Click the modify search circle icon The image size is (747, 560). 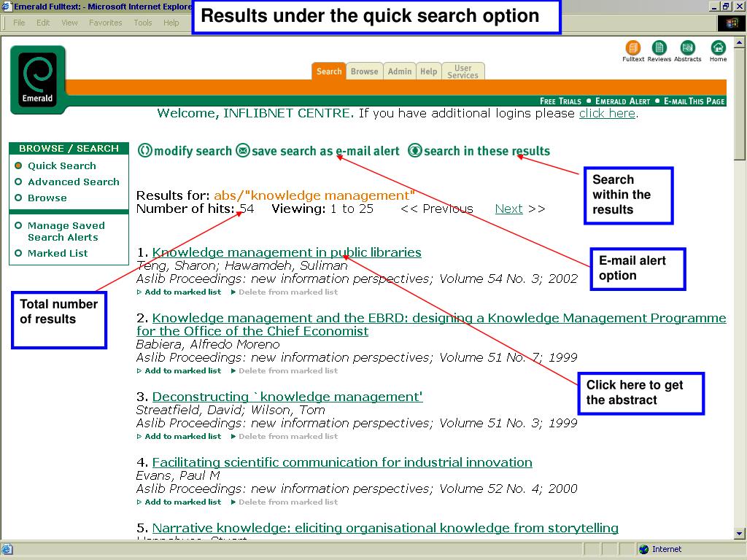[145, 150]
